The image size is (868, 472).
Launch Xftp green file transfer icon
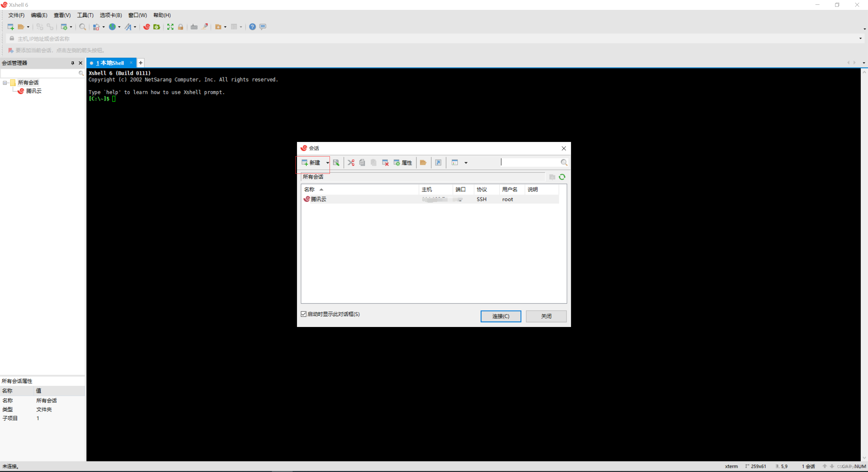[x=157, y=27]
